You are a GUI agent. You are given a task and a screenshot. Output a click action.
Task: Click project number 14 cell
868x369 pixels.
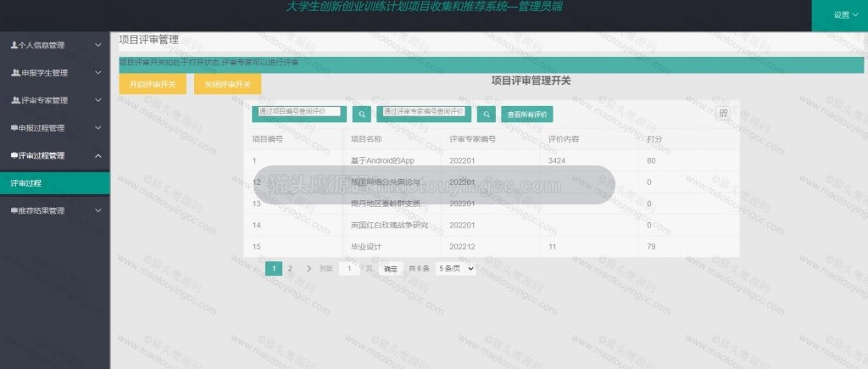click(293, 226)
